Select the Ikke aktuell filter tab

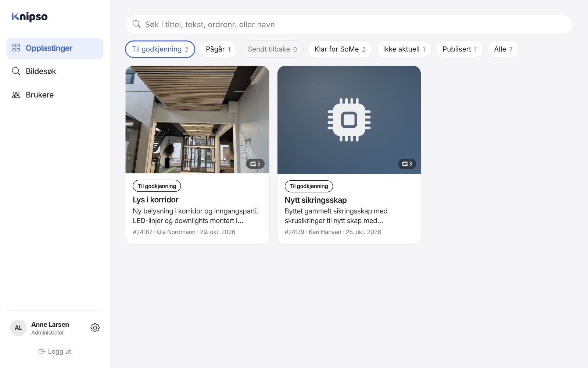click(x=404, y=49)
